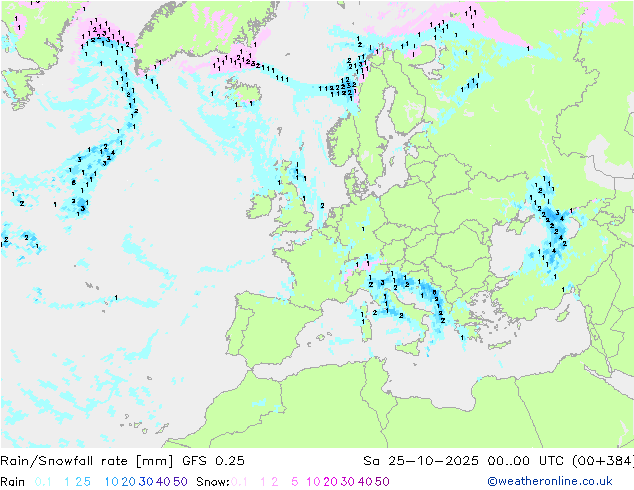
Task: Click the 'Rain/Snowfall rate [mm] GFS 0.25' title
Action: point(122,461)
